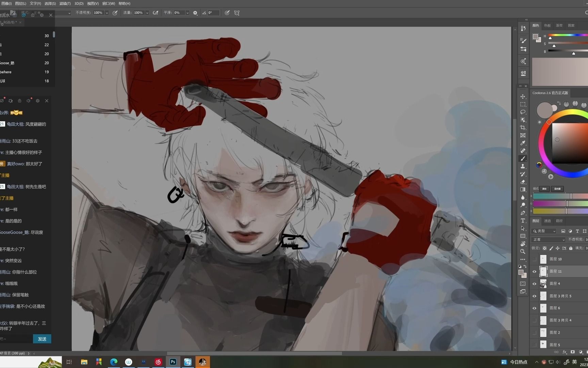Screen dimensions: 588x368
Task: Select 图层 4 thumbnail
Action: click(x=543, y=284)
